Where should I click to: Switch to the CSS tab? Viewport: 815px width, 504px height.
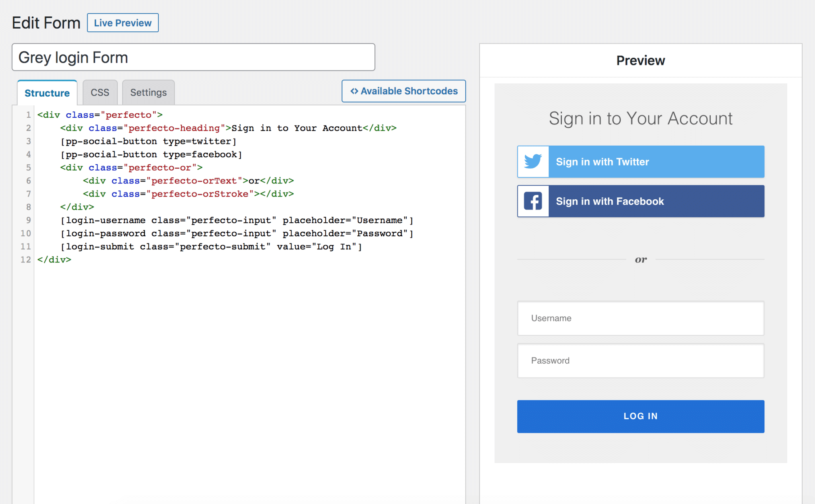point(100,93)
